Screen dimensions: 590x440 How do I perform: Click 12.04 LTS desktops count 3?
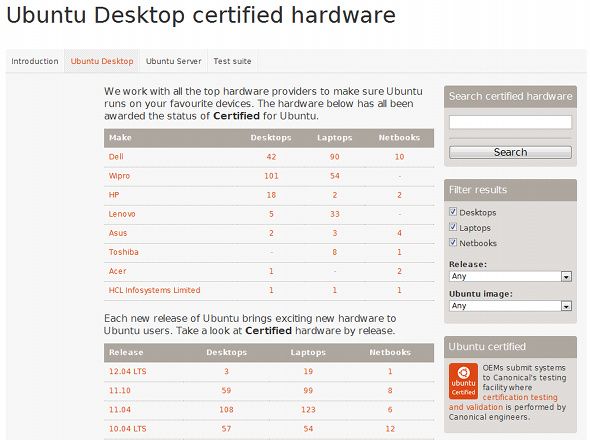tap(226, 371)
